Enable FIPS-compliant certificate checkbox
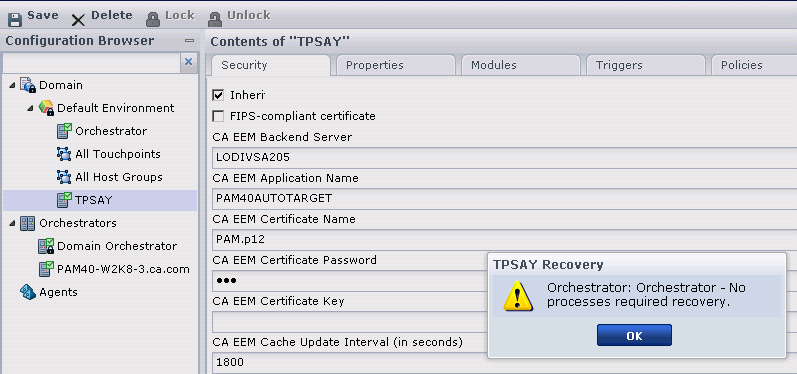The image size is (797, 374). 218,116
